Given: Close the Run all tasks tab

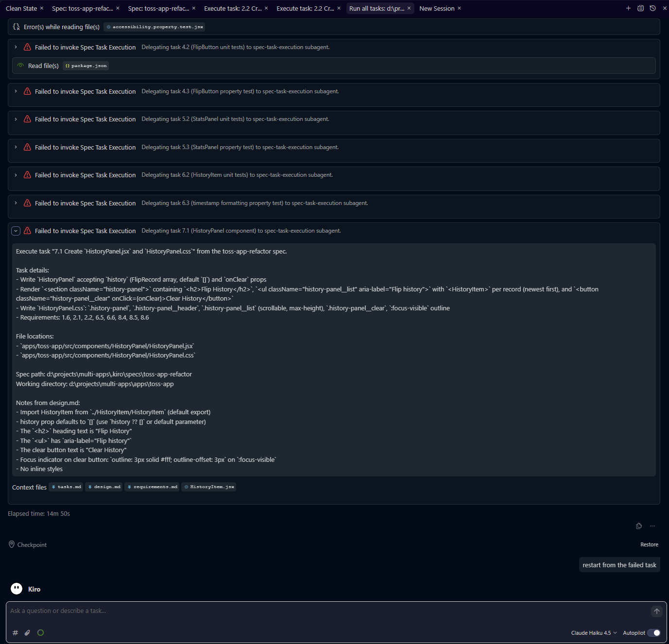Looking at the screenshot, I should click(x=409, y=8).
